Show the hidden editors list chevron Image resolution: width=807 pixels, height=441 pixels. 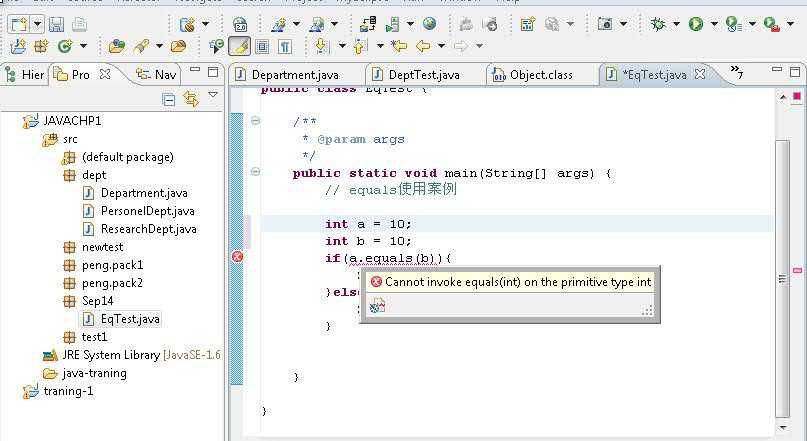(x=737, y=72)
